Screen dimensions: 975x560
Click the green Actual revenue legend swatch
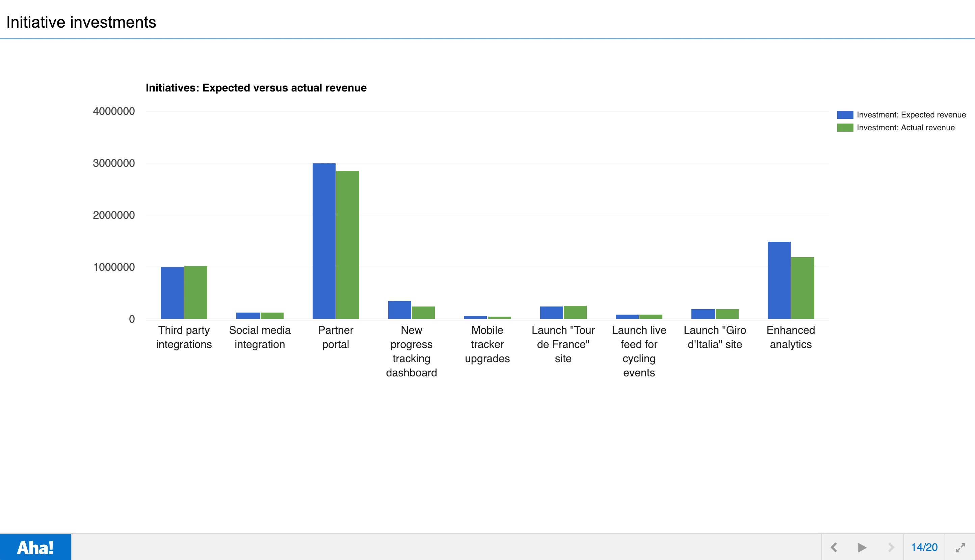point(845,128)
